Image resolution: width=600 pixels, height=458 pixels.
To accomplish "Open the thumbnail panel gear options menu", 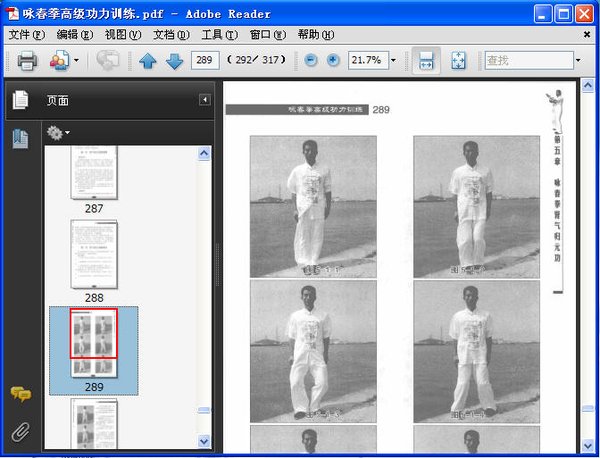I will click(x=58, y=133).
